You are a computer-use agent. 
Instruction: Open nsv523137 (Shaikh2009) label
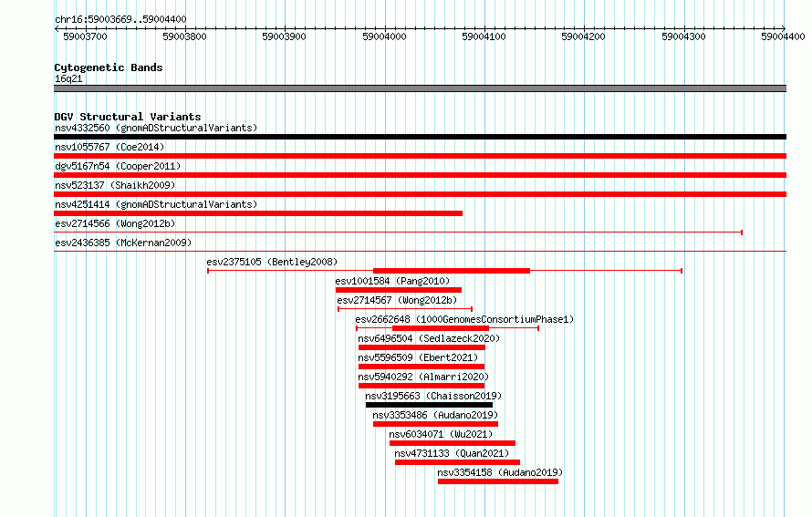115,185
